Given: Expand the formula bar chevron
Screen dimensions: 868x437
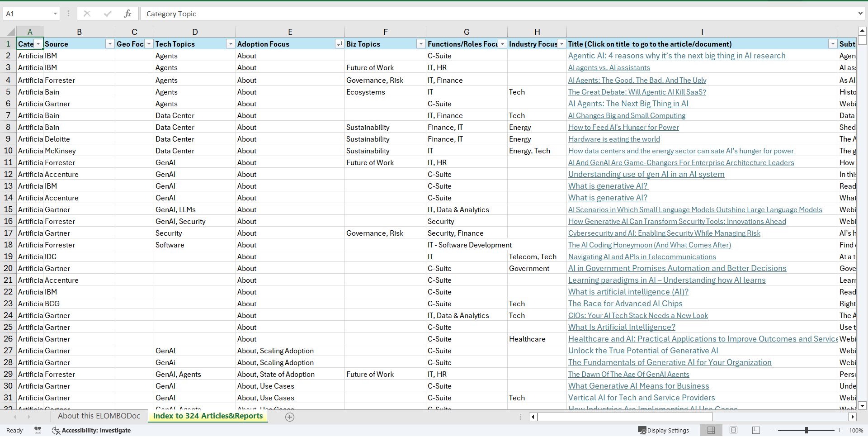Looking at the screenshot, I should click(x=860, y=14).
